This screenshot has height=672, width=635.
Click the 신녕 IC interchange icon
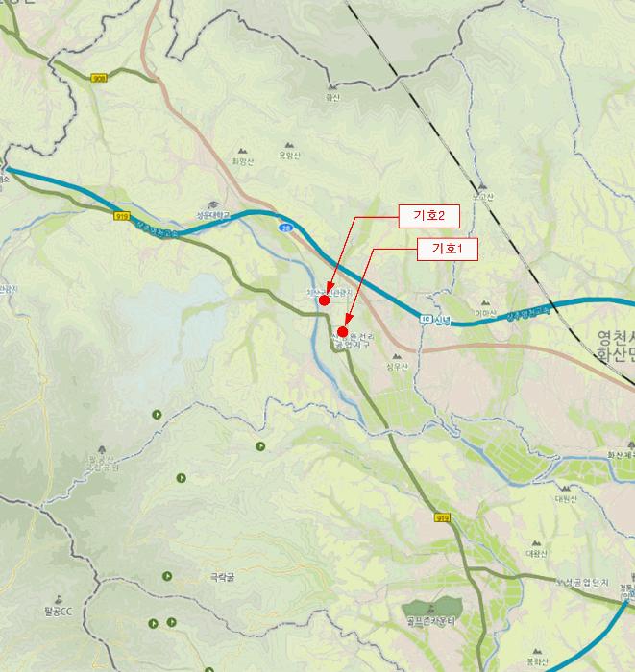click(426, 320)
